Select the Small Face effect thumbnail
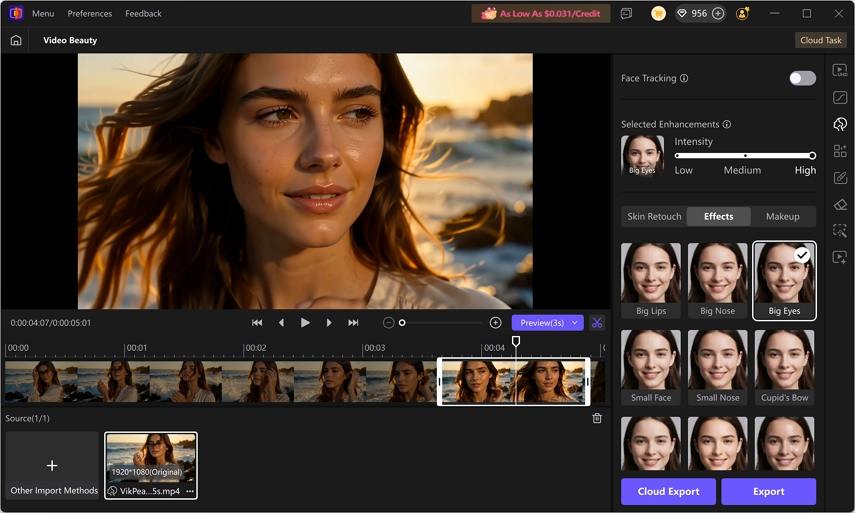 (651, 367)
